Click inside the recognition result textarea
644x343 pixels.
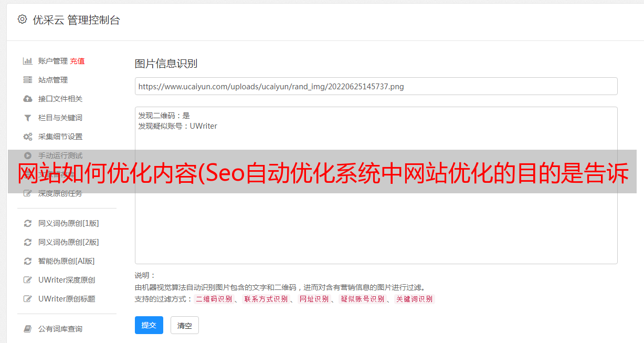click(x=376, y=185)
